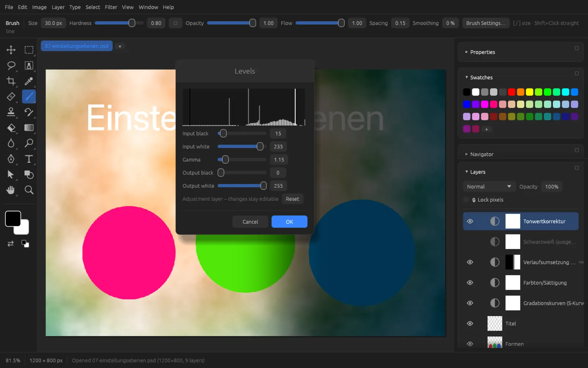Collapse the Swatches panel
The width and height of the screenshot is (588, 368).
point(466,77)
